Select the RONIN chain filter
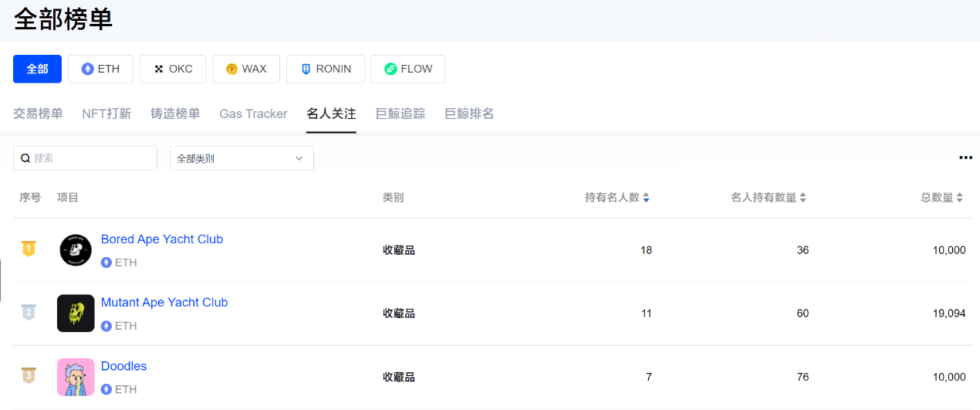 [x=326, y=69]
